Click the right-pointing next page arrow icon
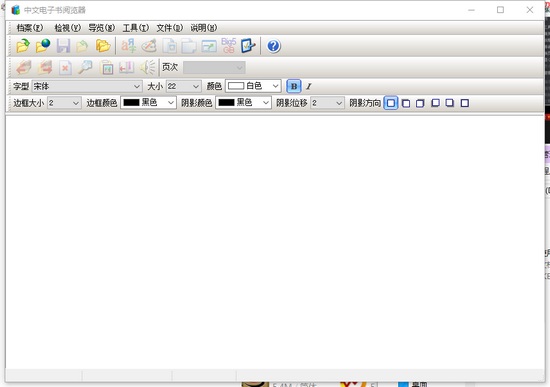The image size is (550, 387). 45,67
